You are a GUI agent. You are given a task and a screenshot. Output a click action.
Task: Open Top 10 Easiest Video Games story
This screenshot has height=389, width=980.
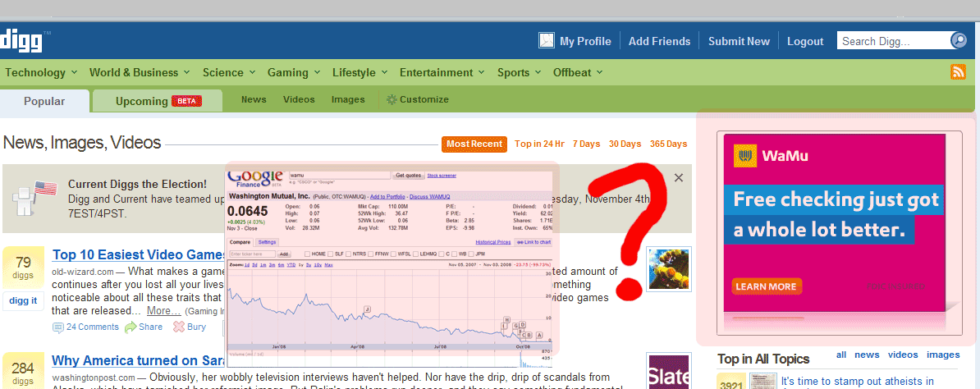coord(139,254)
